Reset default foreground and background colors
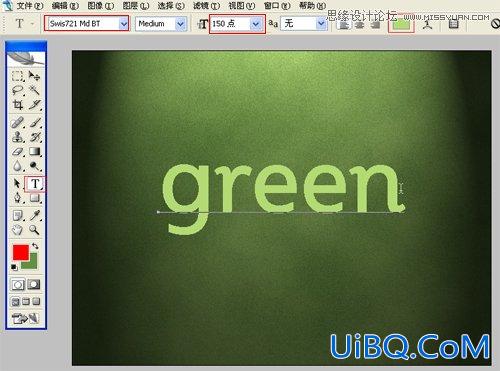500x371 pixels. [x=14, y=267]
